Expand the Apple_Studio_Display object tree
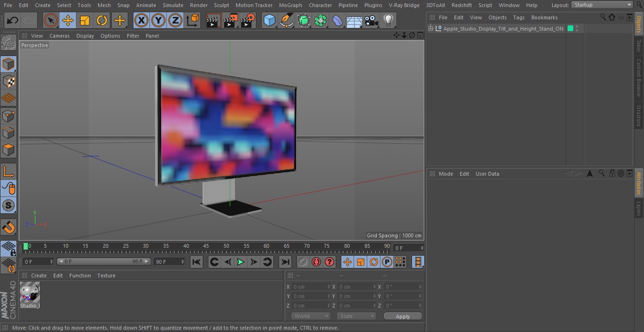This screenshot has height=332, width=644. click(x=430, y=29)
